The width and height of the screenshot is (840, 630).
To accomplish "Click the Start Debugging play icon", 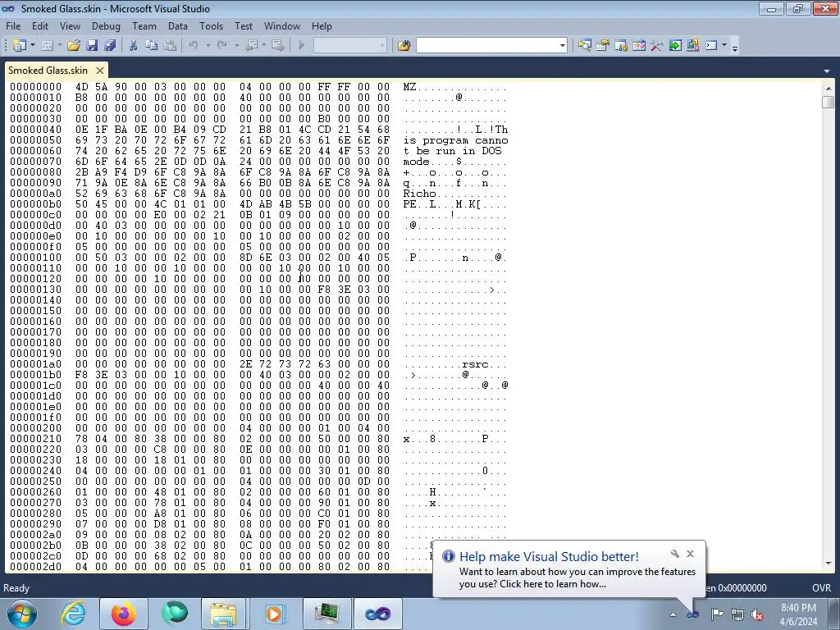I will point(302,46).
